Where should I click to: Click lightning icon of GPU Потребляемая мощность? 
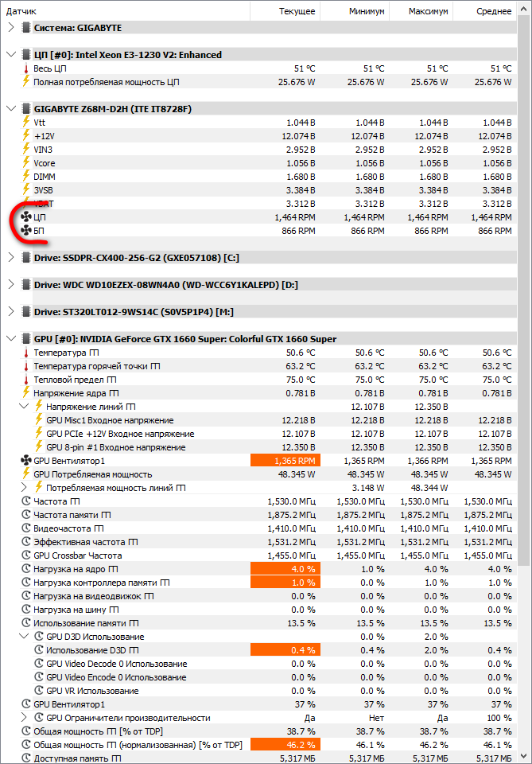(x=26, y=474)
